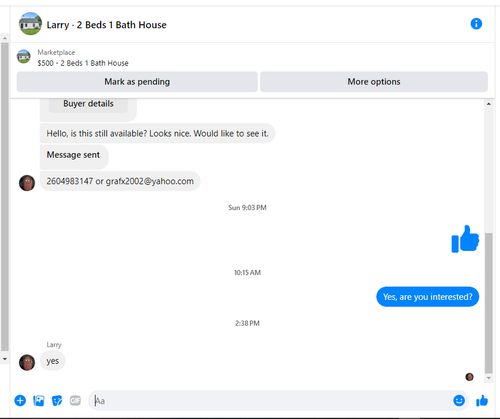Click the 'Marketplace' label

point(56,52)
